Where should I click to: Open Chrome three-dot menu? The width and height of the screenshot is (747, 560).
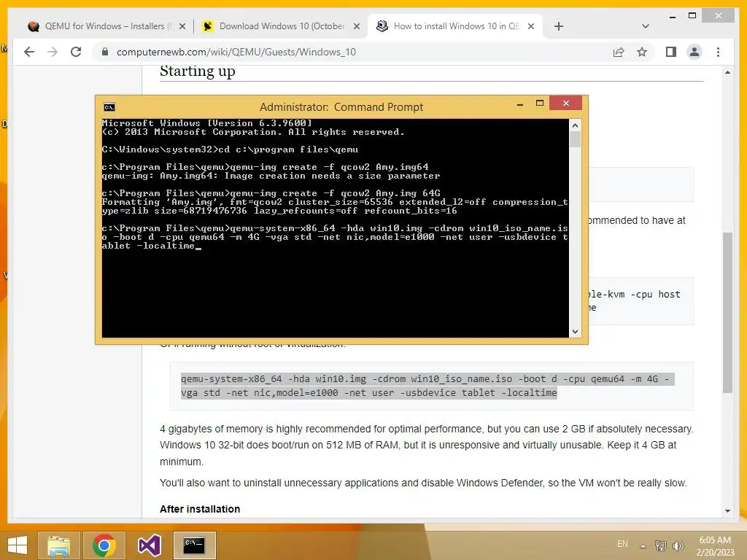718,52
